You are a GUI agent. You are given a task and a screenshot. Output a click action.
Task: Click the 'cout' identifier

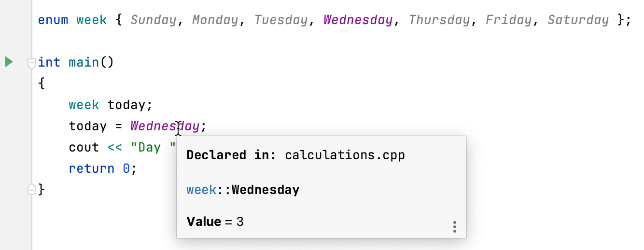84,147
